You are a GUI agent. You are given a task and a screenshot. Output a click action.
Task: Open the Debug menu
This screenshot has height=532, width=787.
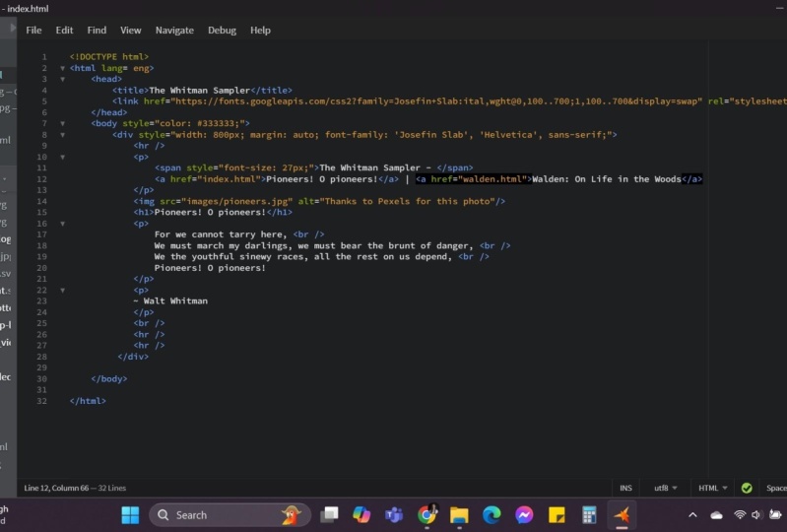click(x=222, y=31)
